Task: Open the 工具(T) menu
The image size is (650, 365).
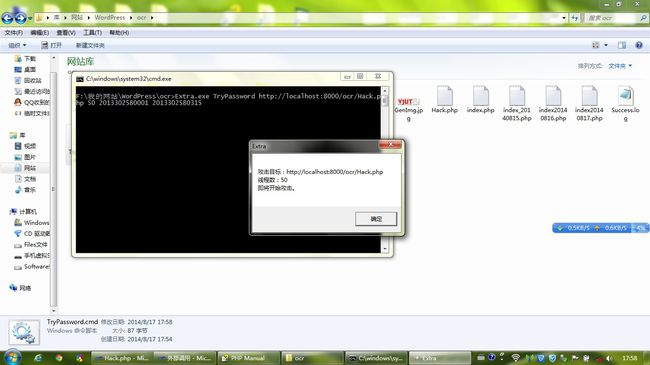Action: coord(92,32)
